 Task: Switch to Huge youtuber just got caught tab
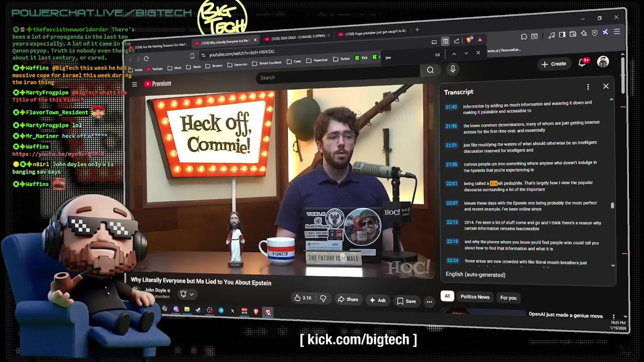(x=372, y=32)
